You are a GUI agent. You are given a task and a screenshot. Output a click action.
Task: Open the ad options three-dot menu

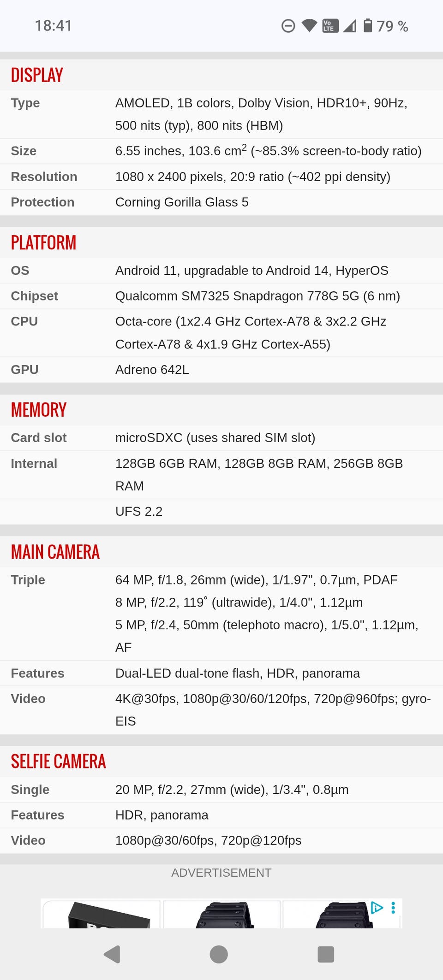point(393,908)
